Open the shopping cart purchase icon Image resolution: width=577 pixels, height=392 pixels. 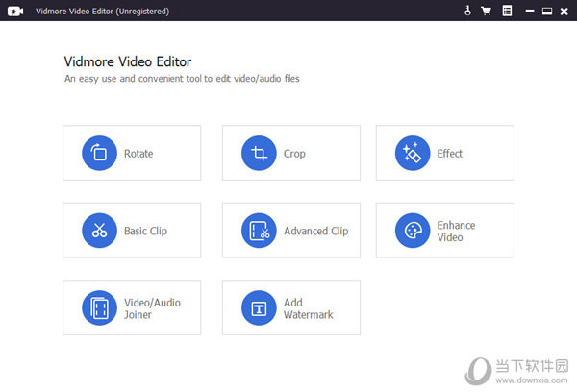486,11
